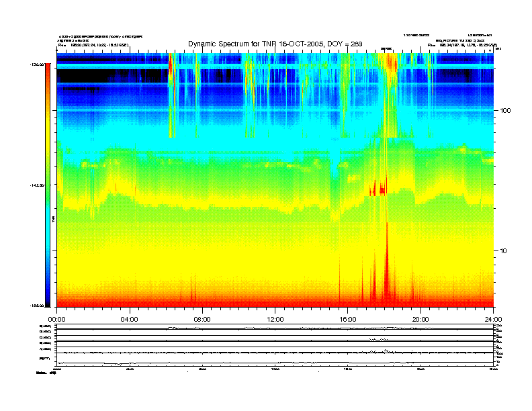Screen dimensions: 532x411
Task: Click the red top of the color bar
Action: point(48,70)
